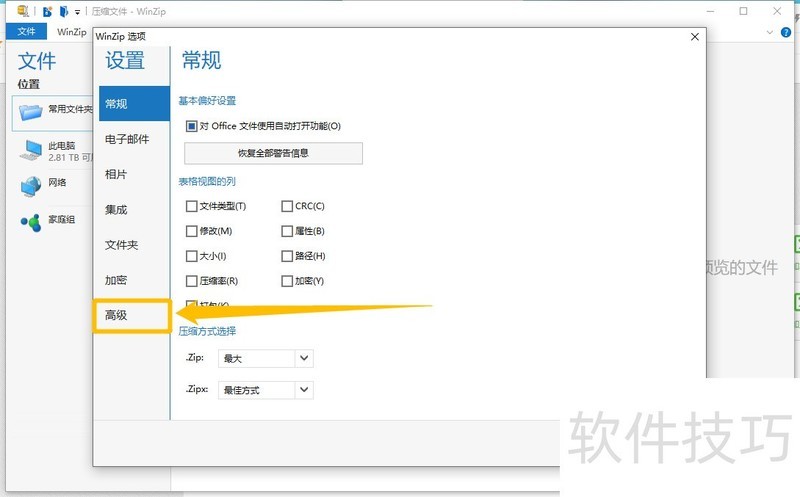
Task: Open the 家庭组 location icon
Action: (31, 222)
